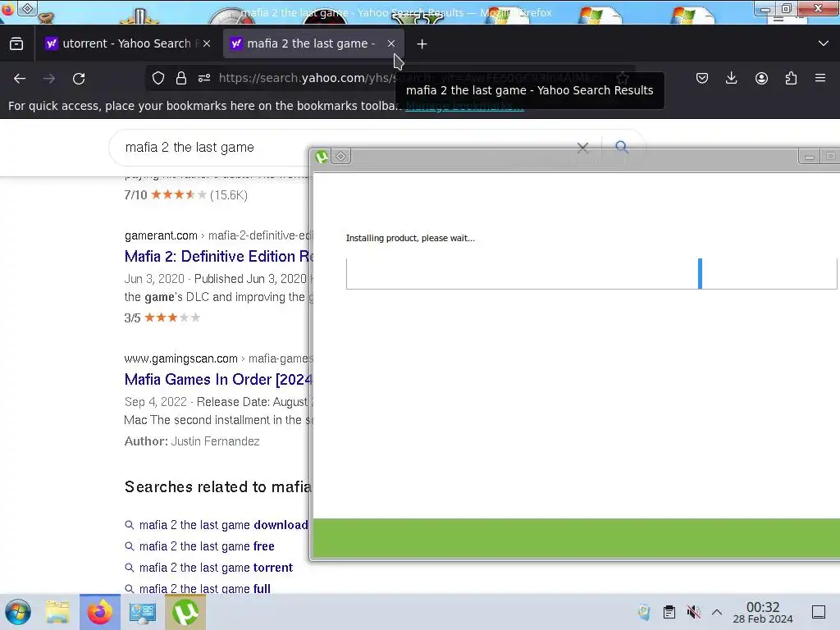Image resolution: width=840 pixels, height=630 pixels.
Task: Clear the Yahoo search box text
Action: point(583,148)
